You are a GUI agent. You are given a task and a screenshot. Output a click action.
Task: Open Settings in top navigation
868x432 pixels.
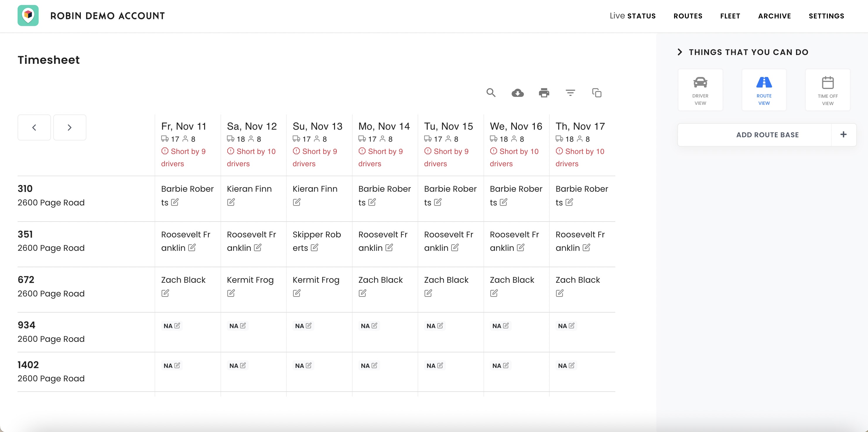click(x=826, y=16)
